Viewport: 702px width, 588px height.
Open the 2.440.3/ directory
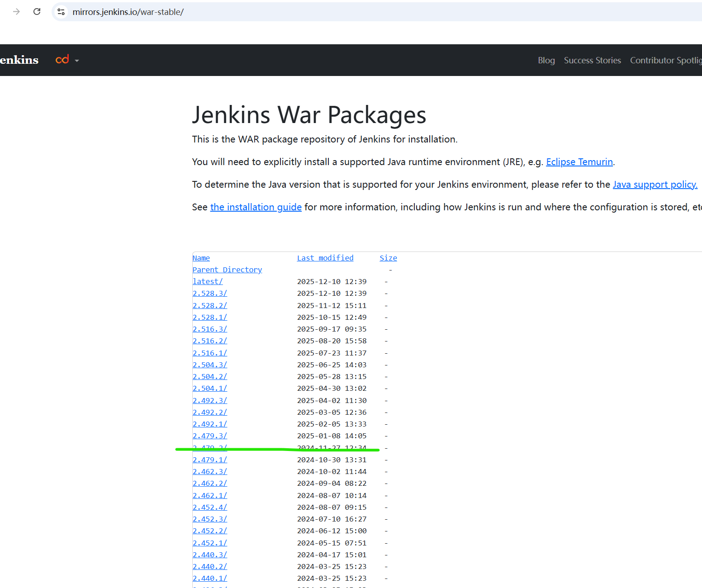(210, 555)
